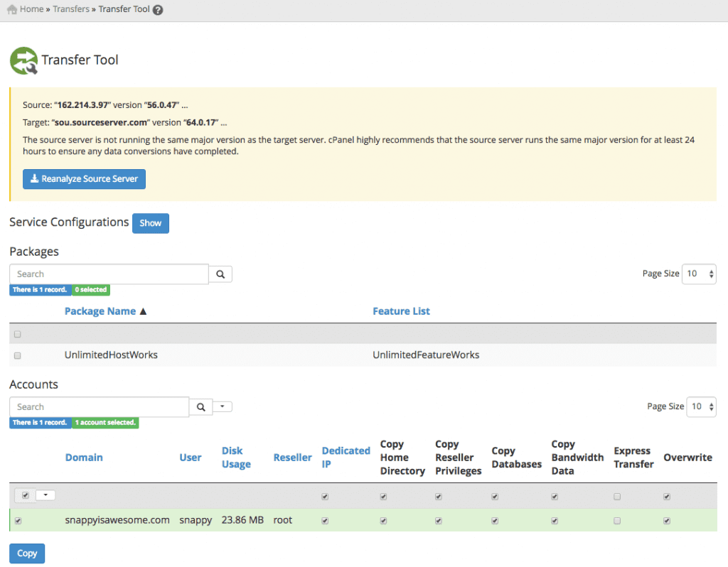Click the Accounts search magnifier icon

201,407
